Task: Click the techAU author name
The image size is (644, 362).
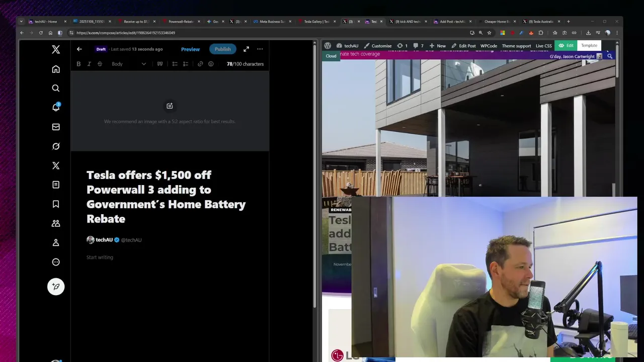Action: (x=104, y=240)
